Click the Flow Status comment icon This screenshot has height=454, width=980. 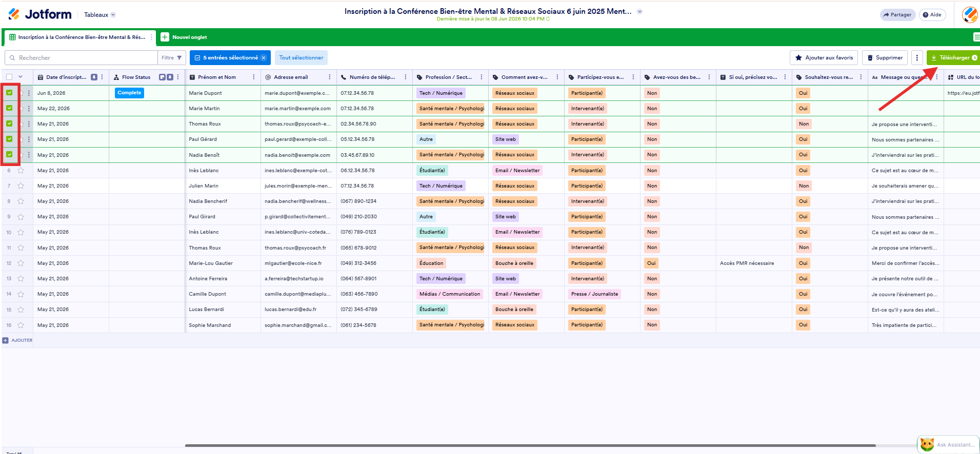pos(162,77)
